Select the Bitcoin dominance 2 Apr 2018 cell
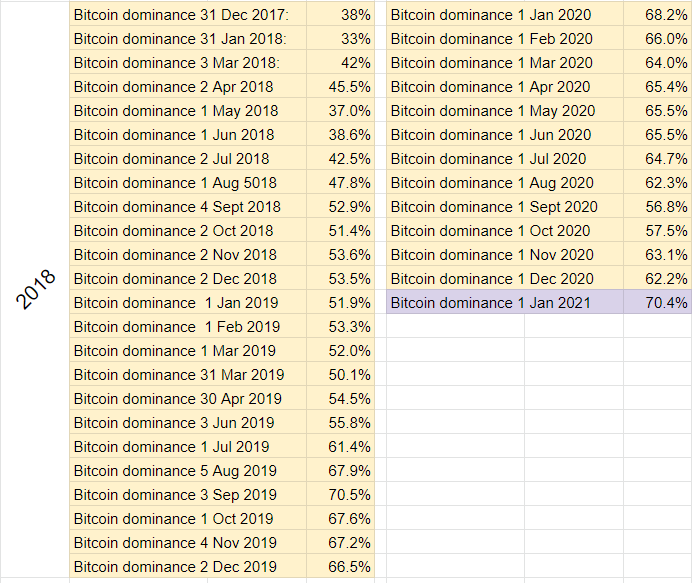 [188, 87]
